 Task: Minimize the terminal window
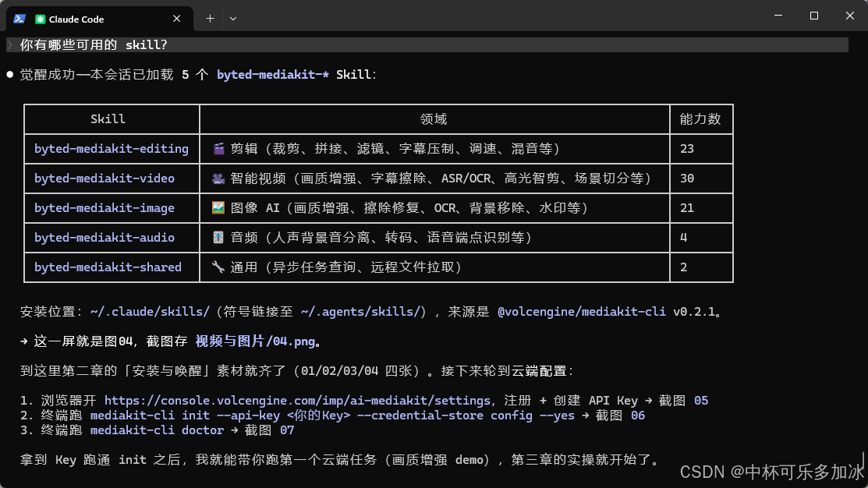pos(778,16)
